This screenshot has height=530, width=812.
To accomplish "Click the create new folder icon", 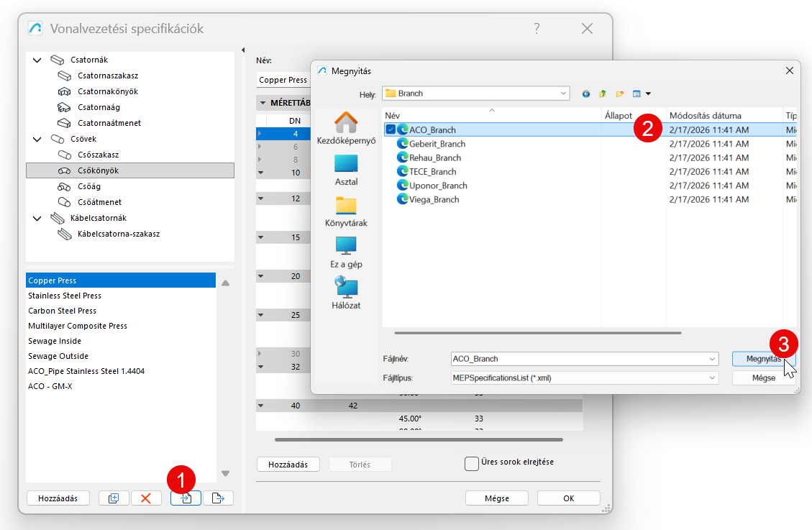I will [619, 93].
